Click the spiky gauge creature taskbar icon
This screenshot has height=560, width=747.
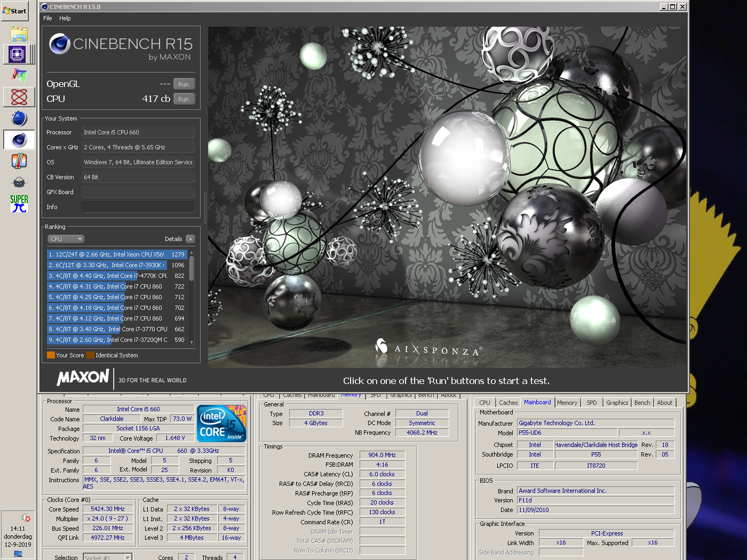coord(19,182)
